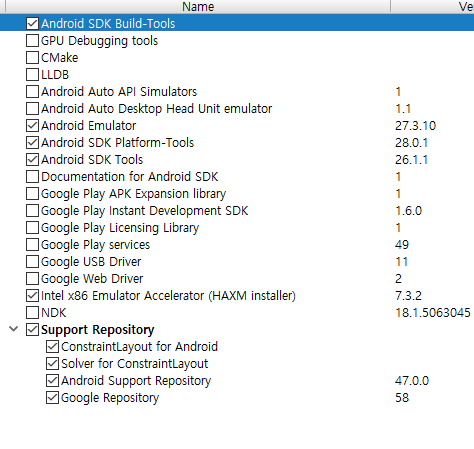Uncheck the Android SDK Tools checkbox
474x449 pixels.
tap(32, 160)
